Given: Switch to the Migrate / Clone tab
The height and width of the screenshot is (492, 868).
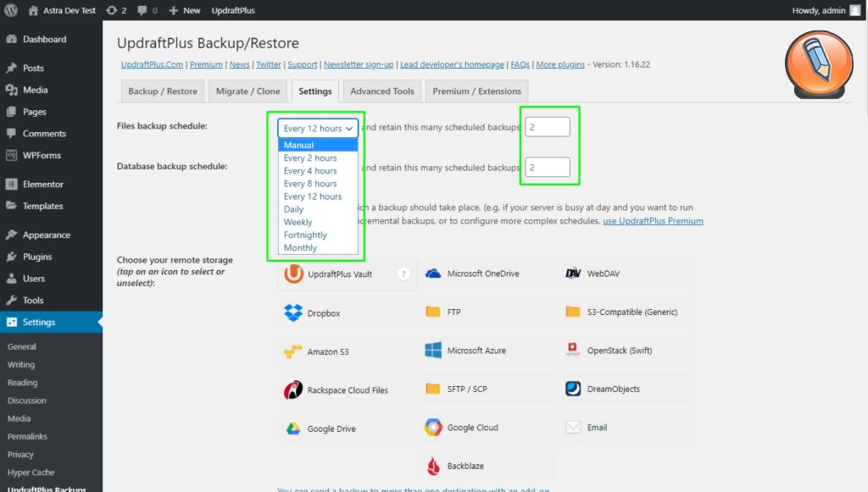Looking at the screenshot, I should tap(248, 91).
